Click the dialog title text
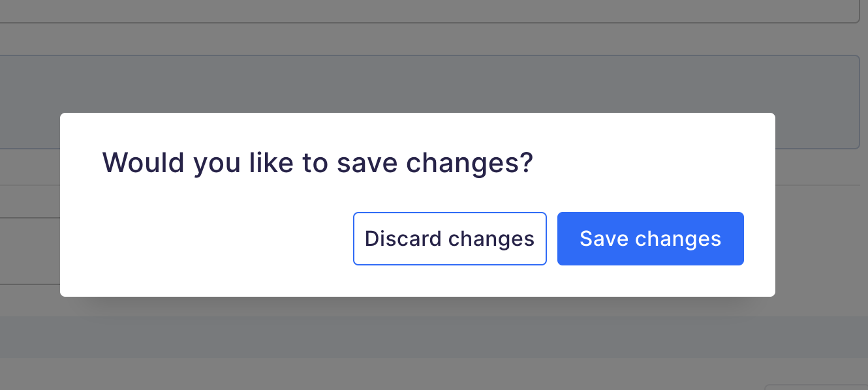Screen dimensions: 868x390 (x=318, y=162)
